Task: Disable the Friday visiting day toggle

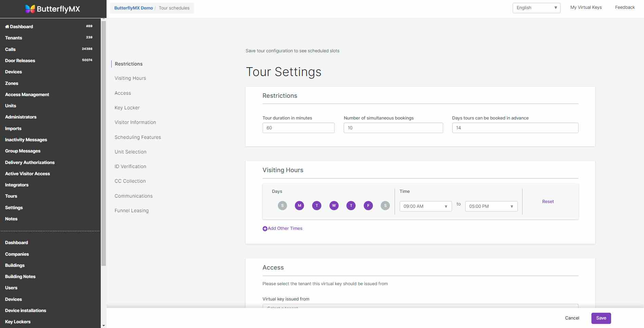Action: [368, 205]
